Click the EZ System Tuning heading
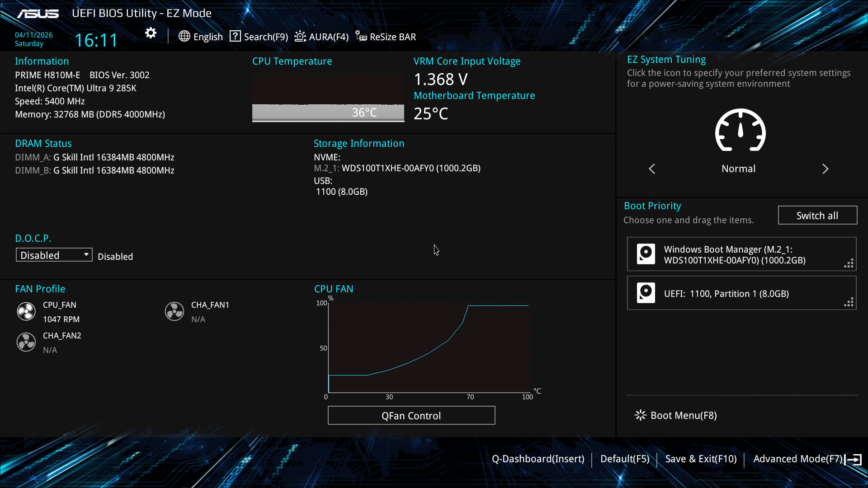868x488 pixels. (666, 59)
